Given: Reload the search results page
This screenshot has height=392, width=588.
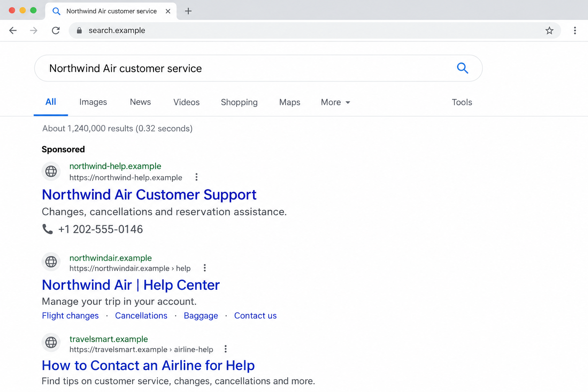Looking at the screenshot, I should click(x=56, y=31).
